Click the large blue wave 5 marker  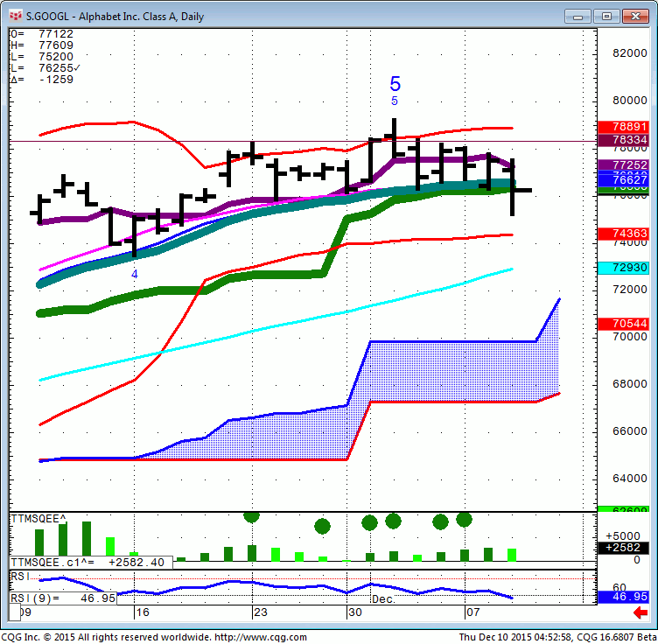coord(395,83)
